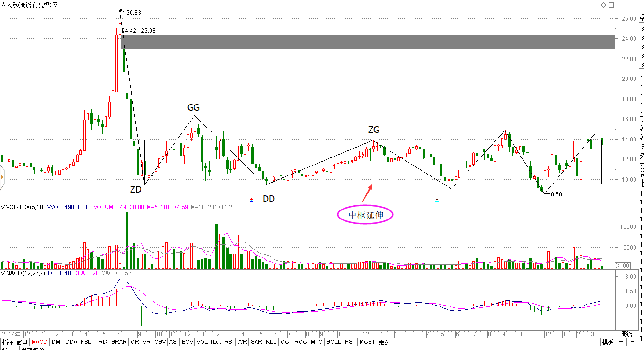Switch to the DMI indicator tab
Image resolution: width=644 pixels, height=350 pixels.
[56, 342]
